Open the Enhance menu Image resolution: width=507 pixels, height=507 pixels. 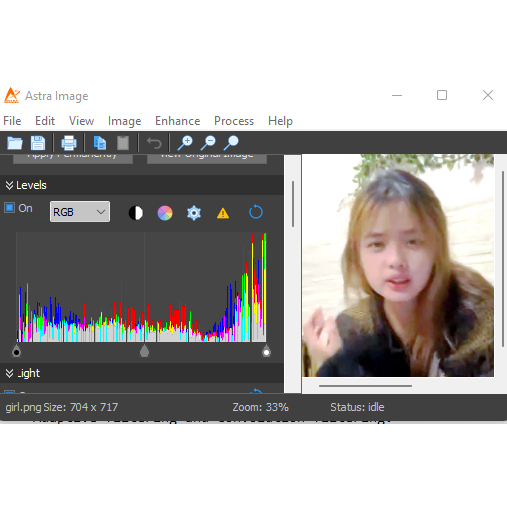[x=177, y=121]
